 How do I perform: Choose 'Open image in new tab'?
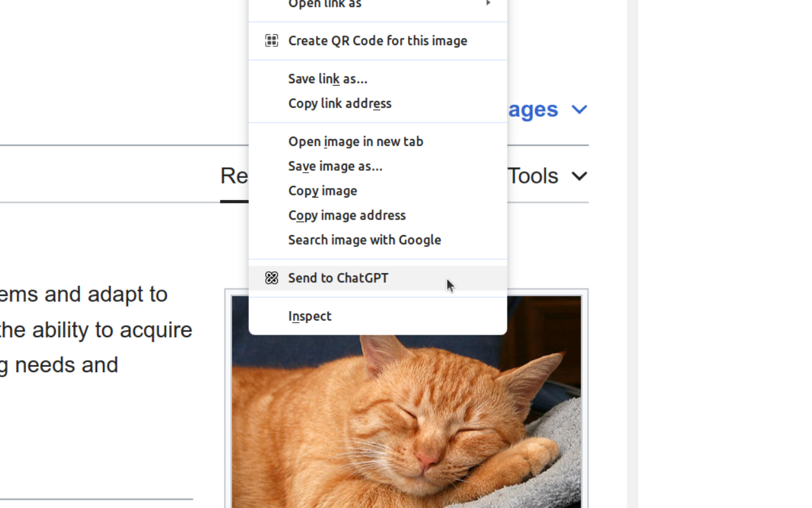click(x=355, y=142)
